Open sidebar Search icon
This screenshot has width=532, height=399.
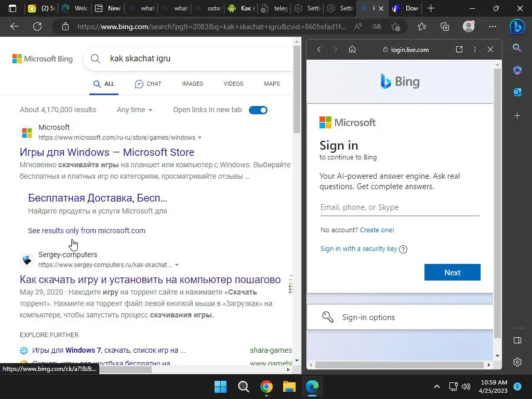click(x=517, y=48)
